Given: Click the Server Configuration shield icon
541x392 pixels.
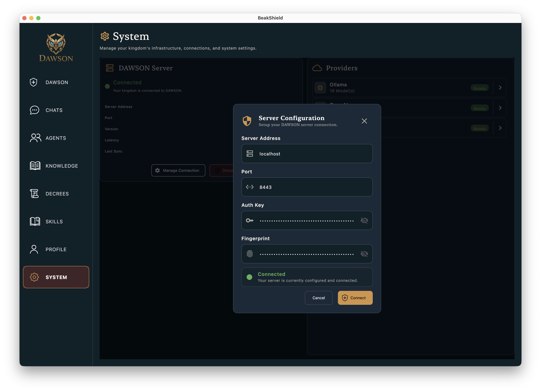Looking at the screenshot, I should coord(247,121).
